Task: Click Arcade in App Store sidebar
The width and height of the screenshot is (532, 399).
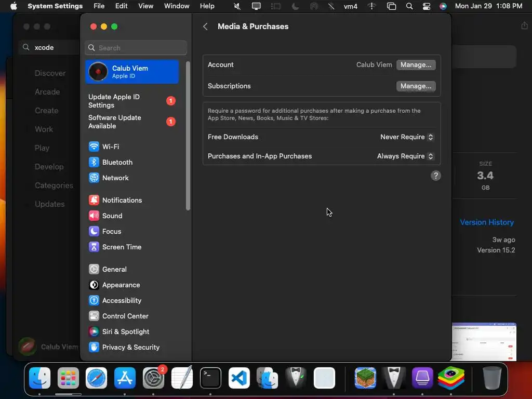Action: pos(47,92)
